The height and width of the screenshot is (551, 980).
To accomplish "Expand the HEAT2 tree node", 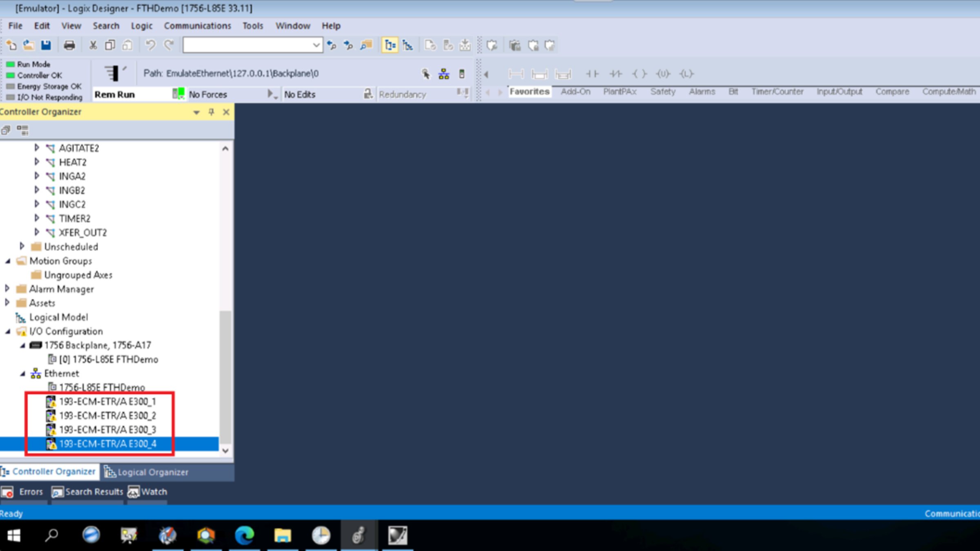I will pos(37,162).
